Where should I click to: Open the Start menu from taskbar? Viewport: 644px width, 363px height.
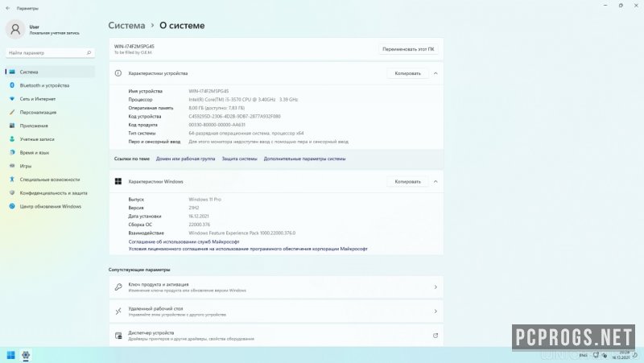pos(11,355)
